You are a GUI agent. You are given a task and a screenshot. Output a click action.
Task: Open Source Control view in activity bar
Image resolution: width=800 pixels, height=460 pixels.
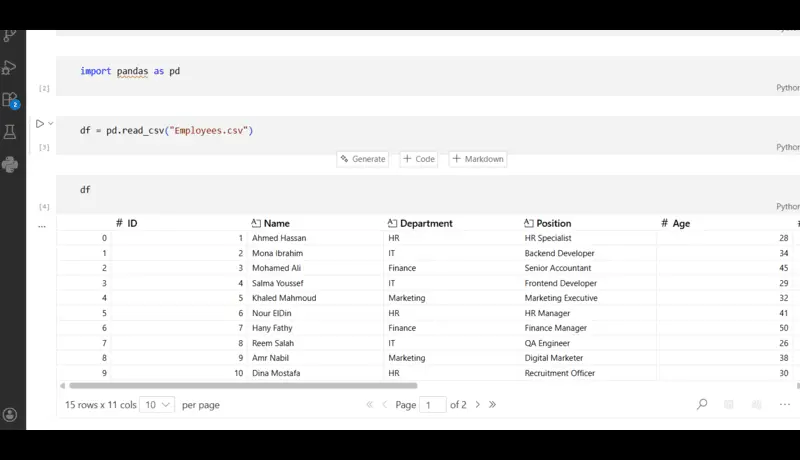tap(9, 36)
